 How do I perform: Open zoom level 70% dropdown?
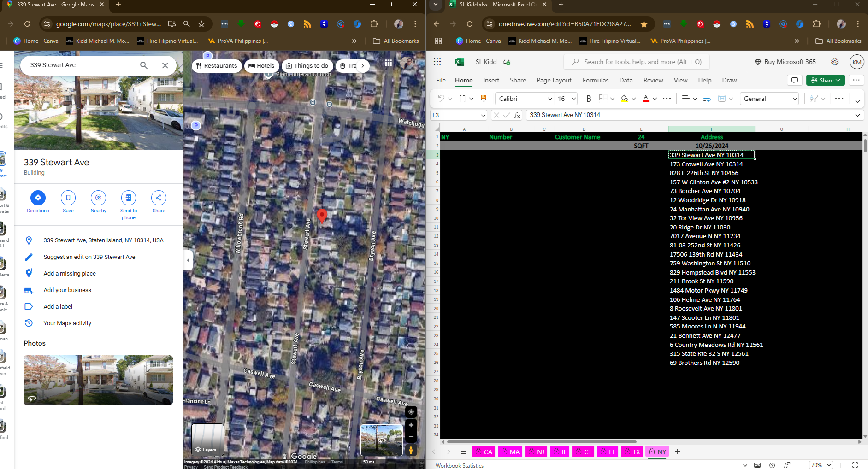[x=821, y=465]
